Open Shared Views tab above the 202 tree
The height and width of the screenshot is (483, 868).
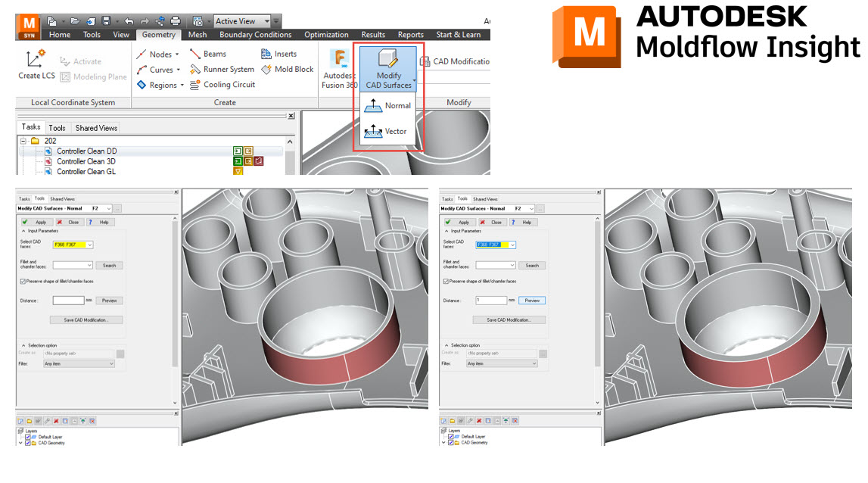tap(96, 128)
